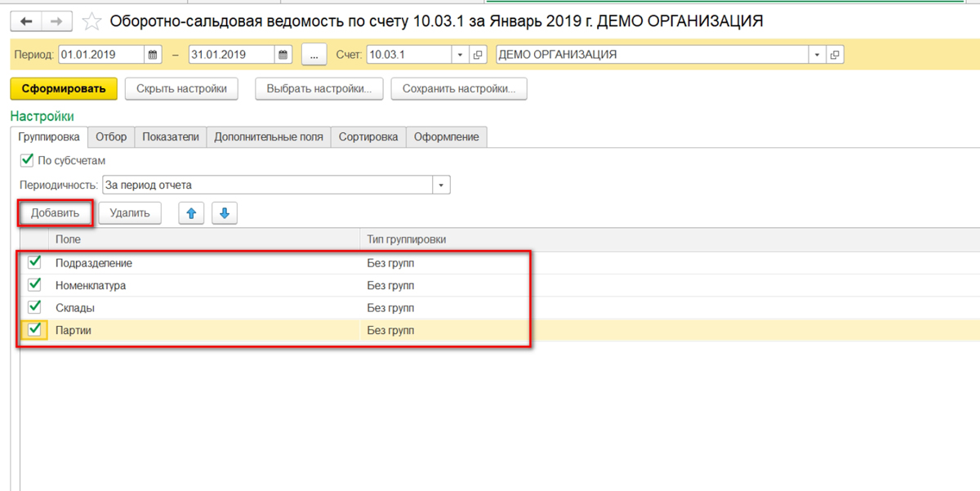Open account 10.03.1 form icon
Viewport: 980px width, 491px height.
tap(479, 55)
